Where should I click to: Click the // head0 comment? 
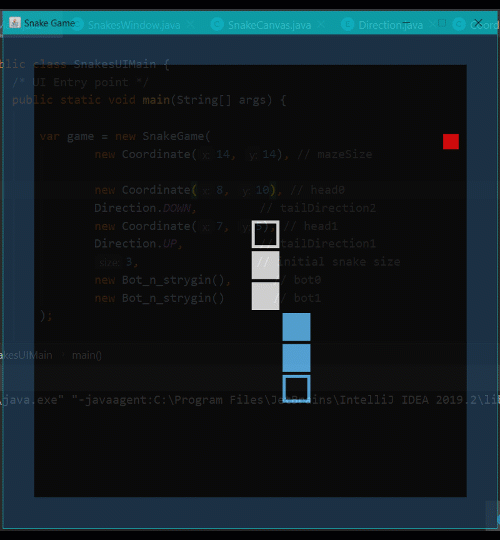(317, 190)
